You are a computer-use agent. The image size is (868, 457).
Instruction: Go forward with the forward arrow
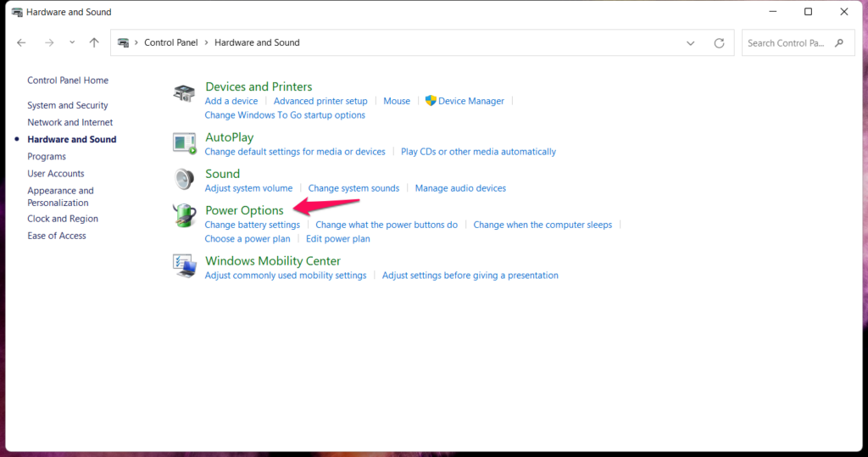point(49,42)
